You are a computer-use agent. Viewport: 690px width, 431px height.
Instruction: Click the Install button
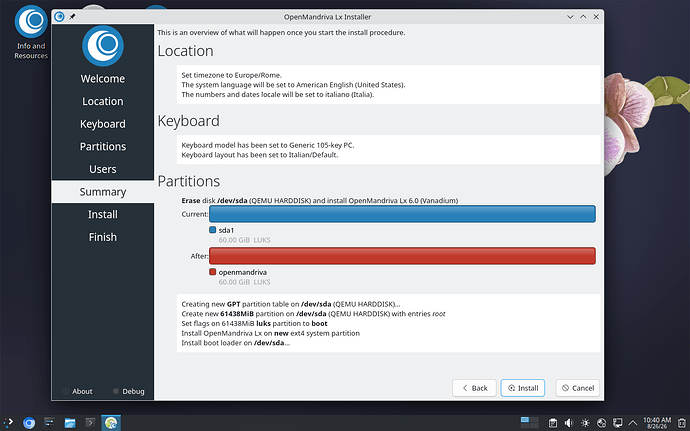coord(523,388)
